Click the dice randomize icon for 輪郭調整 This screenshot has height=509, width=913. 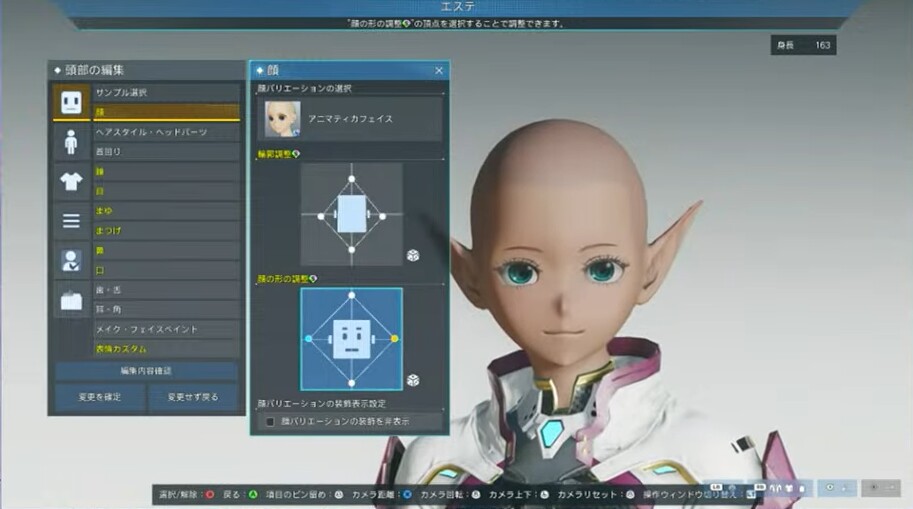413,255
